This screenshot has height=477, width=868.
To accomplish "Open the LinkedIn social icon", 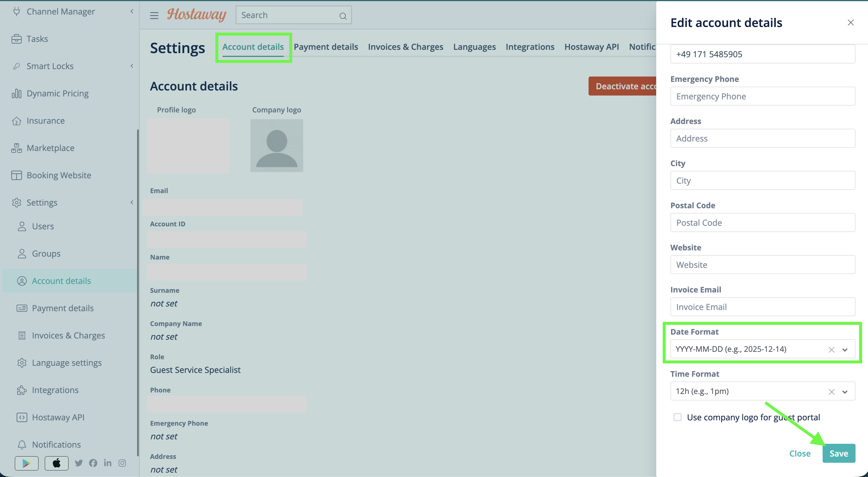I will coord(107,463).
